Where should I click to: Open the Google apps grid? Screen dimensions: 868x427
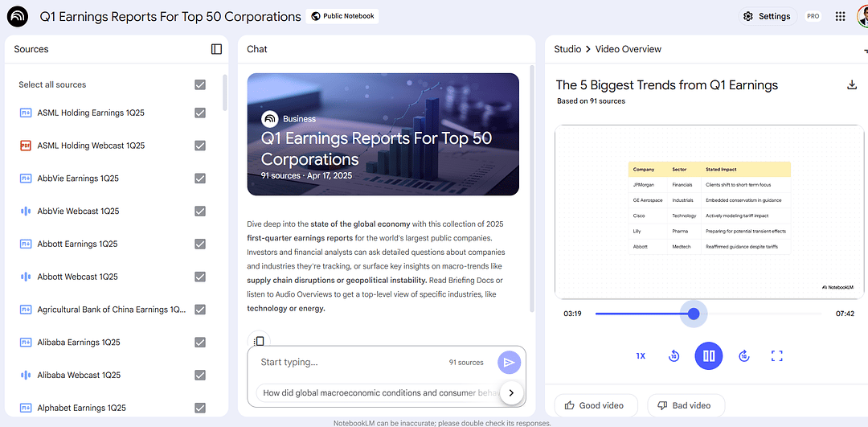[x=840, y=16]
